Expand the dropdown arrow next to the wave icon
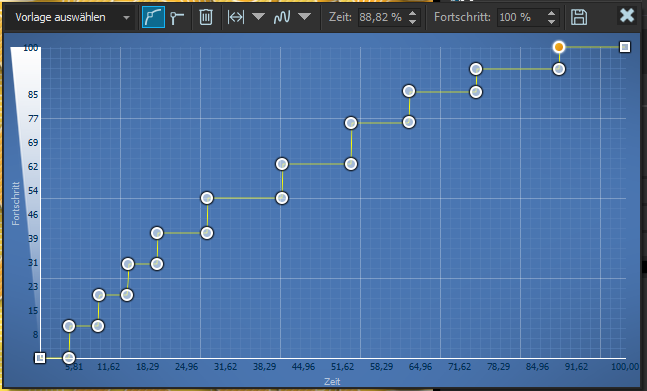Viewport: 647px width, 391px height. [x=305, y=16]
